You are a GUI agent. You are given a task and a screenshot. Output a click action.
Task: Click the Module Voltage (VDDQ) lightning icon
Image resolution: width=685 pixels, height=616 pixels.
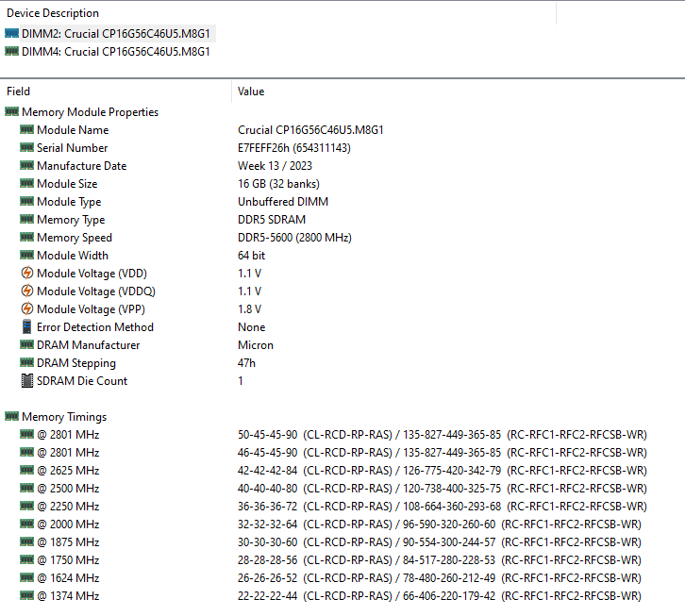click(x=26, y=291)
